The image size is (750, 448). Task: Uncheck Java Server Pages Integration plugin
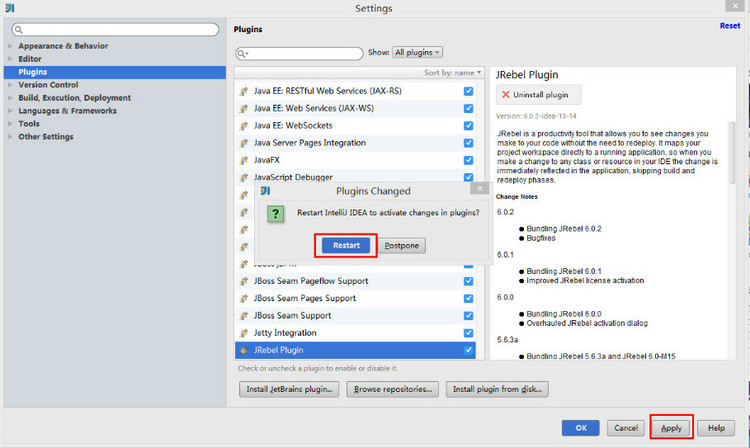click(x=468, y=142)
